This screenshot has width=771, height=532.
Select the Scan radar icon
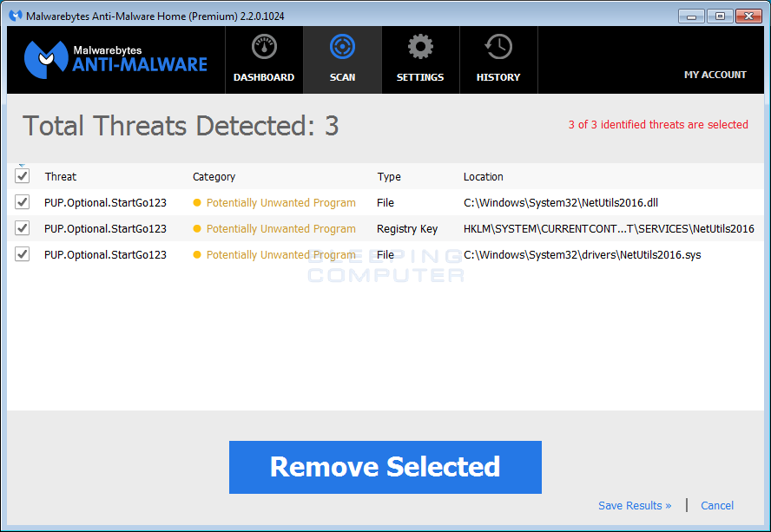tap(342, 46)
